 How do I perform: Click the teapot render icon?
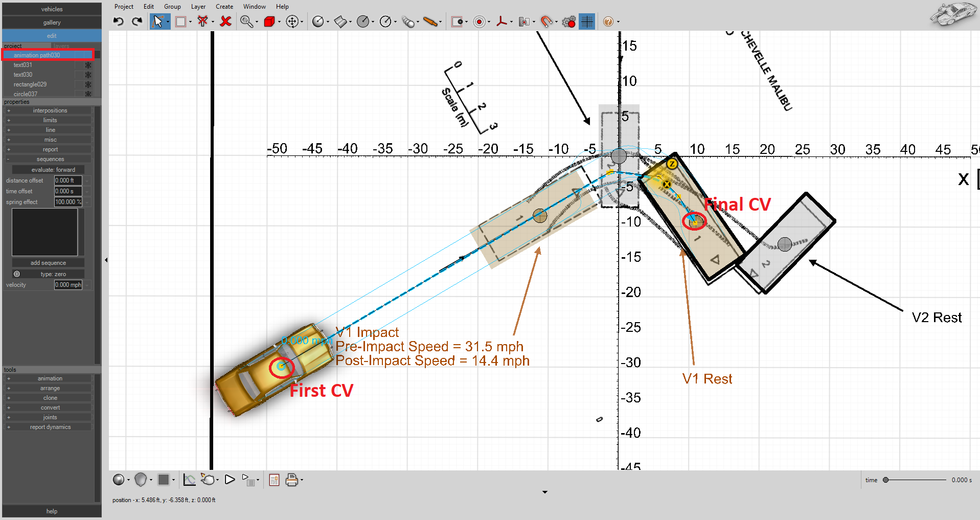208,480
